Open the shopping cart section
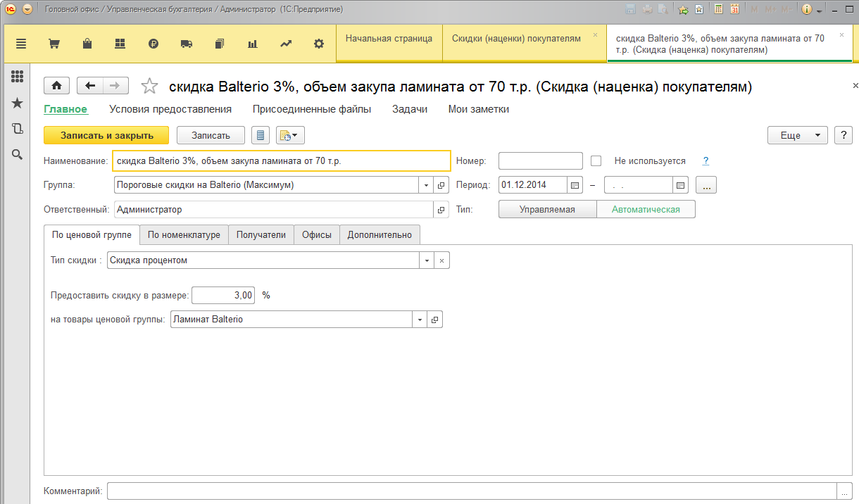859x504 pixels. (x=54, y=44)
